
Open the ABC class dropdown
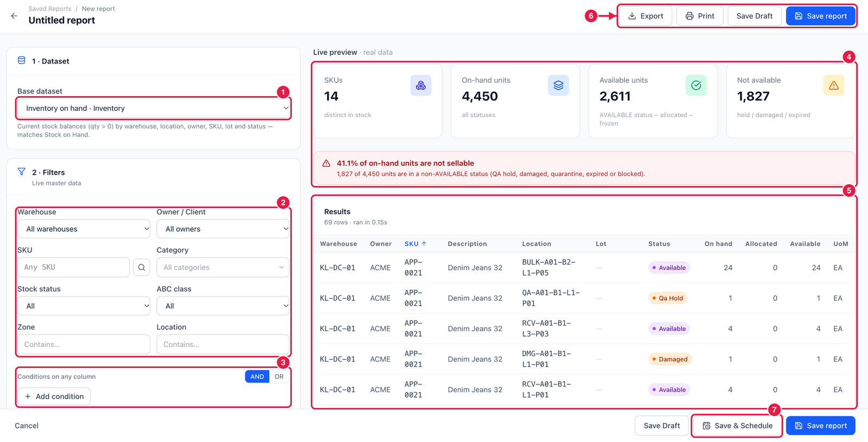click(x=223, y=306)
